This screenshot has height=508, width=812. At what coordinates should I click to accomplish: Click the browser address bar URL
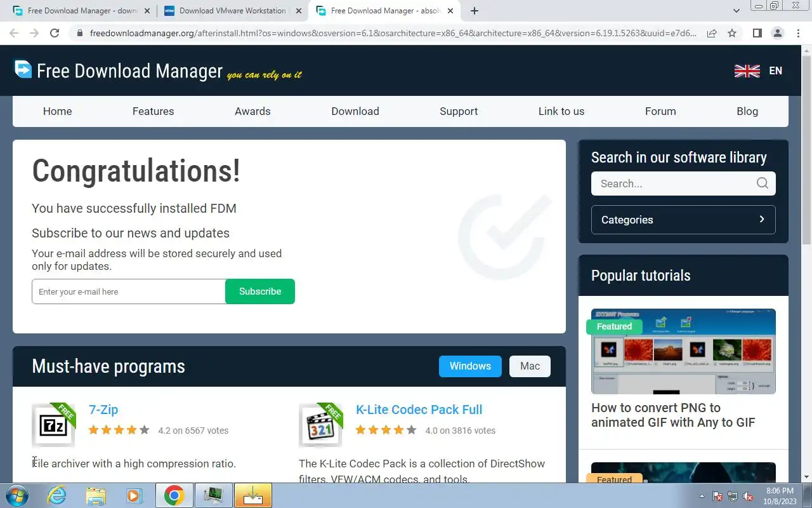point(393,33)
